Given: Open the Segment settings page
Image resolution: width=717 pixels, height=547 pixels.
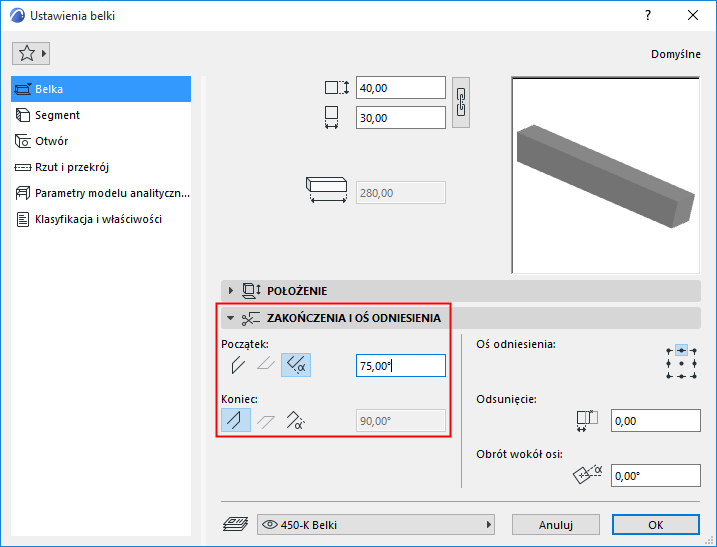Looking at the screenshot, I should click(101, 115).
